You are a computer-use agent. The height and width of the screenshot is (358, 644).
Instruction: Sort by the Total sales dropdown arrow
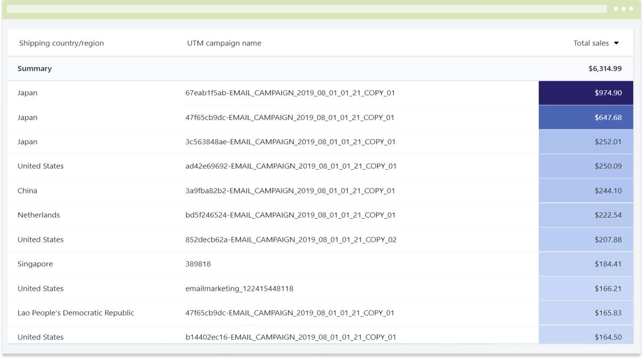pyautogui.click(x=616, y=43)
